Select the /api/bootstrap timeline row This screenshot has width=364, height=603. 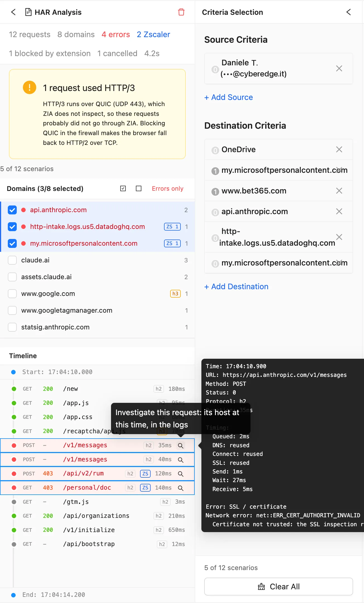click(x=97, y=544)
